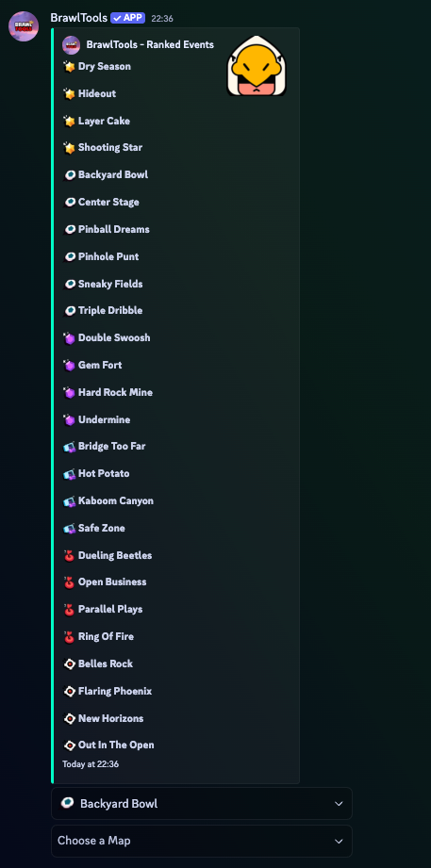The height and width of the screenshot is (868, 431).
Task: Click the BrawlTools bot avatar
Action: [24, 26]
